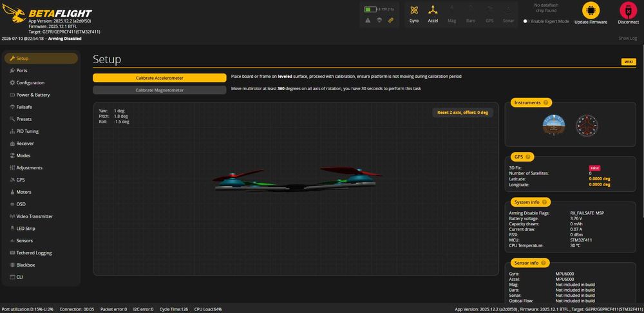Click the yellow link status icon

tap(391, 20)
